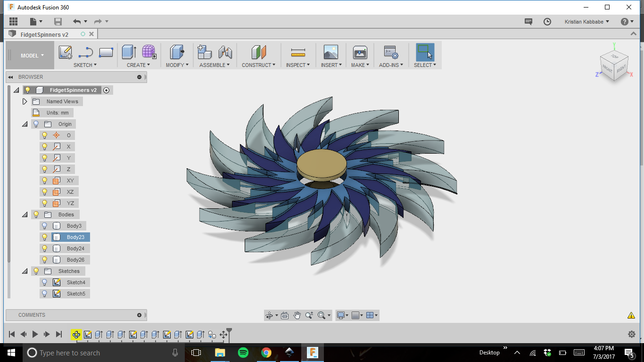
Task: Select the Zoom magnifier tool
Action: point(309,315)
